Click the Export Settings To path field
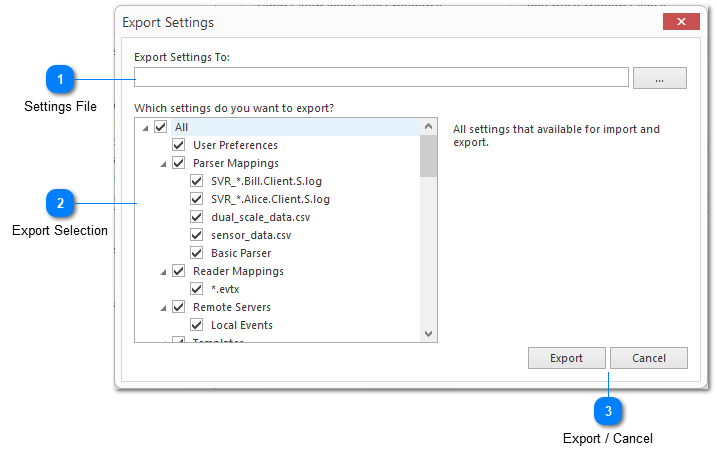The width and height of the screenshot is (717, 462). click(381, 77)
